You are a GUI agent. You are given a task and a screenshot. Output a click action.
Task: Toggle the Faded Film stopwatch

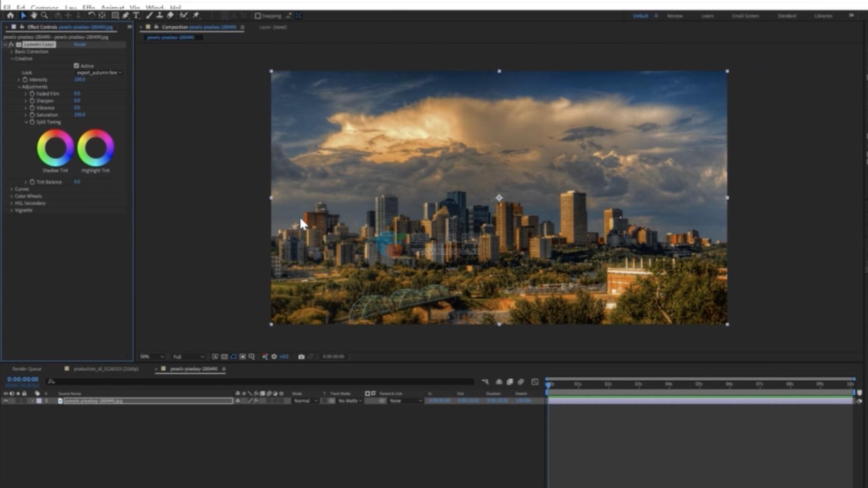click(32, 94)
